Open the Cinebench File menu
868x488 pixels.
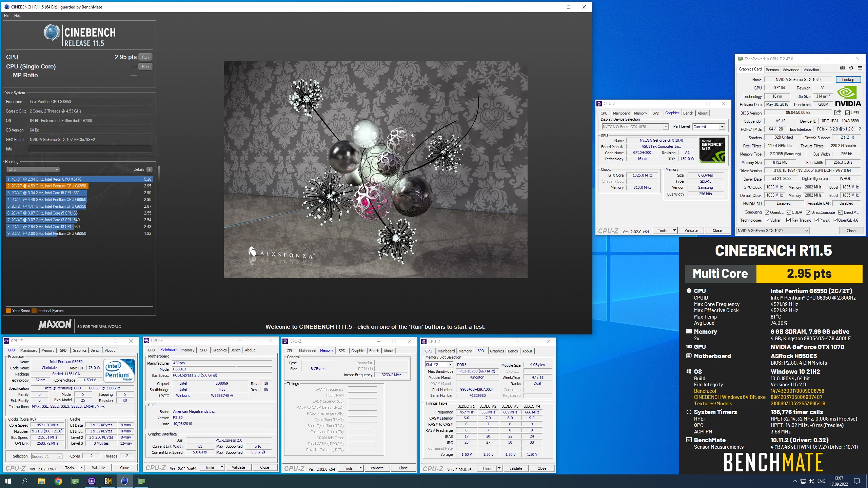(x=7, y=16)
